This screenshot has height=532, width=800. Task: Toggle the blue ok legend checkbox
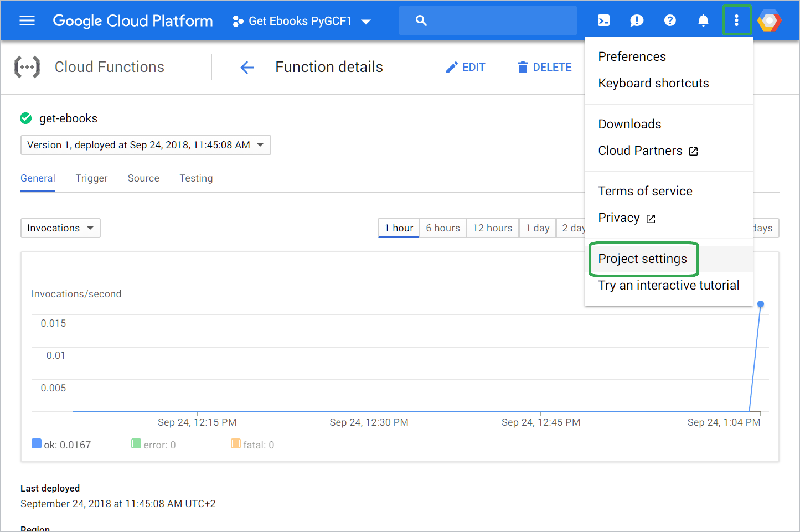click(37, 444)
